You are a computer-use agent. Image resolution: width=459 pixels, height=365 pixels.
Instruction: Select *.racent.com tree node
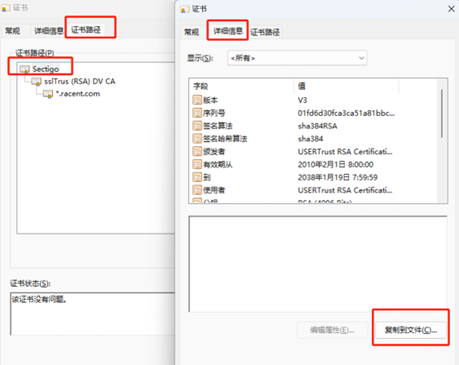click(x=78, y=94)
